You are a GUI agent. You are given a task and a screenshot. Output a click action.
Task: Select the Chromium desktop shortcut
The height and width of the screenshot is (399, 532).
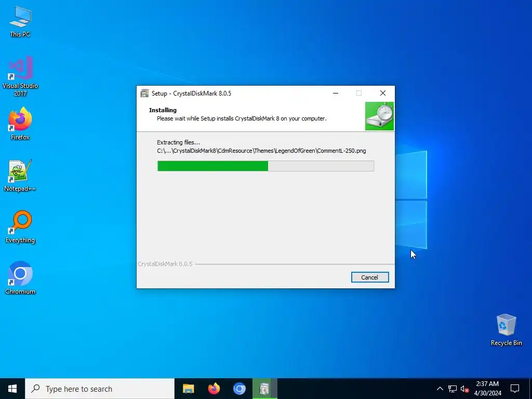[20, 278]
